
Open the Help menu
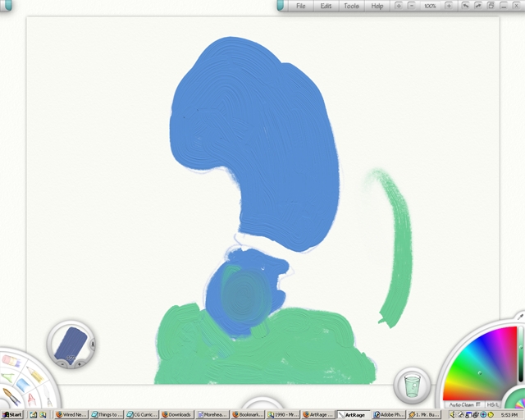click(377, 6)
